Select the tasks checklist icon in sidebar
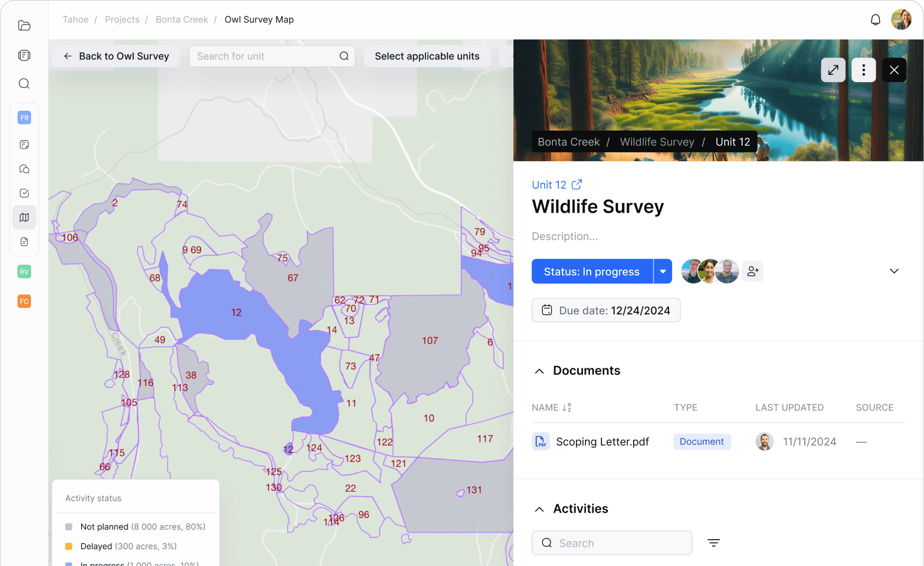The width and height of the screenshot is (924, 566). [x=24, y=193]
